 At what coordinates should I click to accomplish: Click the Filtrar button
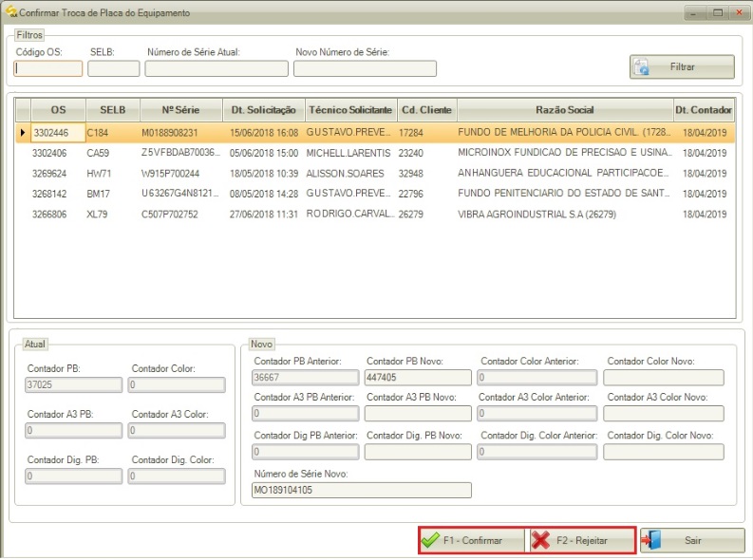tap(682, 66)
